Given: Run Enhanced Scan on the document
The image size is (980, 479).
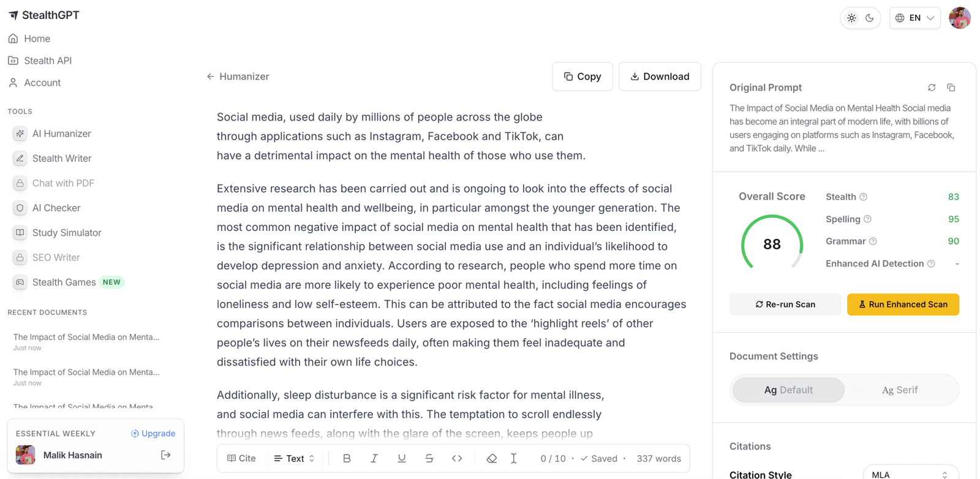Looking at the screenshot, I should 902,304.
